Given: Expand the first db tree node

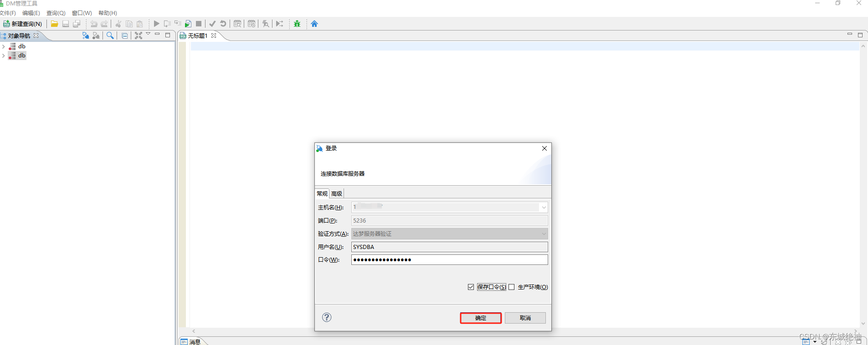Looking at the screenshot, I should click(x=4, y=46).
